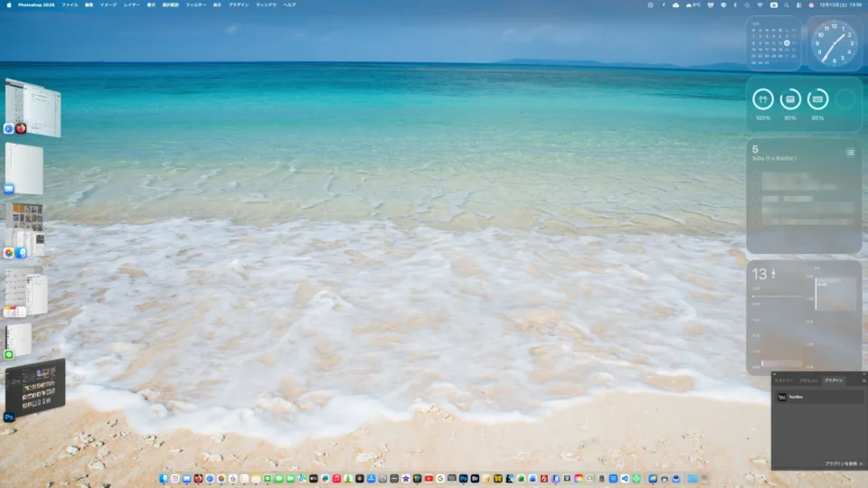Viewport: 868px width, 488px height.
Task: Switch to the アクション tab
Action: [808, 380]
